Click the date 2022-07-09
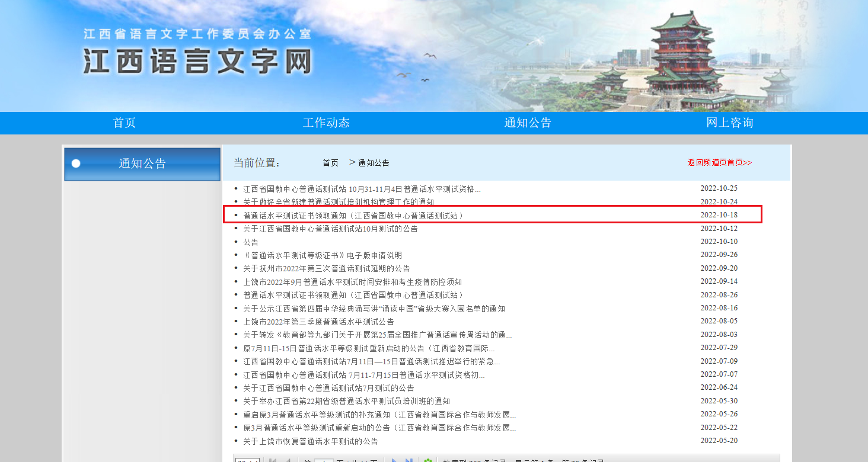The width and height of the screenshot is (868, 462). pyautogui.click(x=719, y=361)
